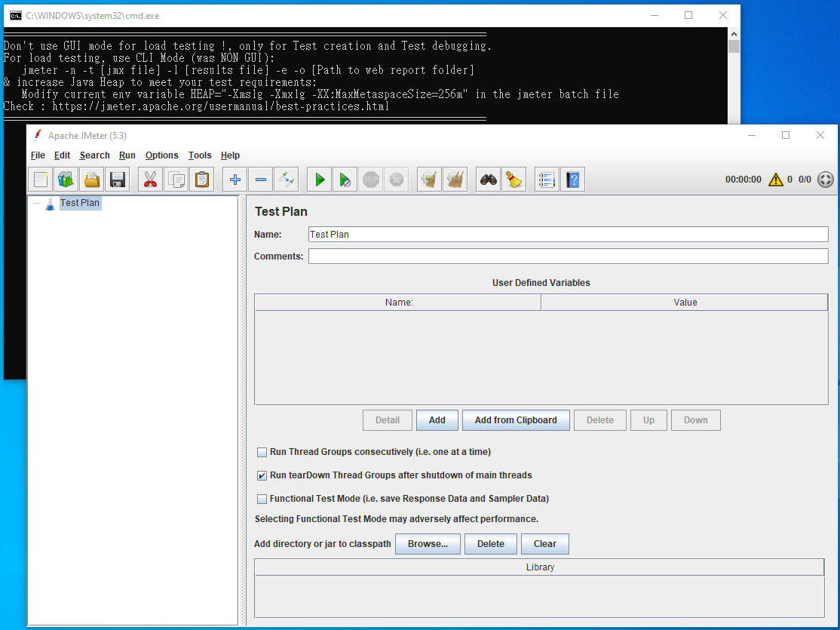This screenshot has height=630, width=840.
Task: Enable Run Thread Groups consecutively checkbox
Action: (x=262, y=452)
